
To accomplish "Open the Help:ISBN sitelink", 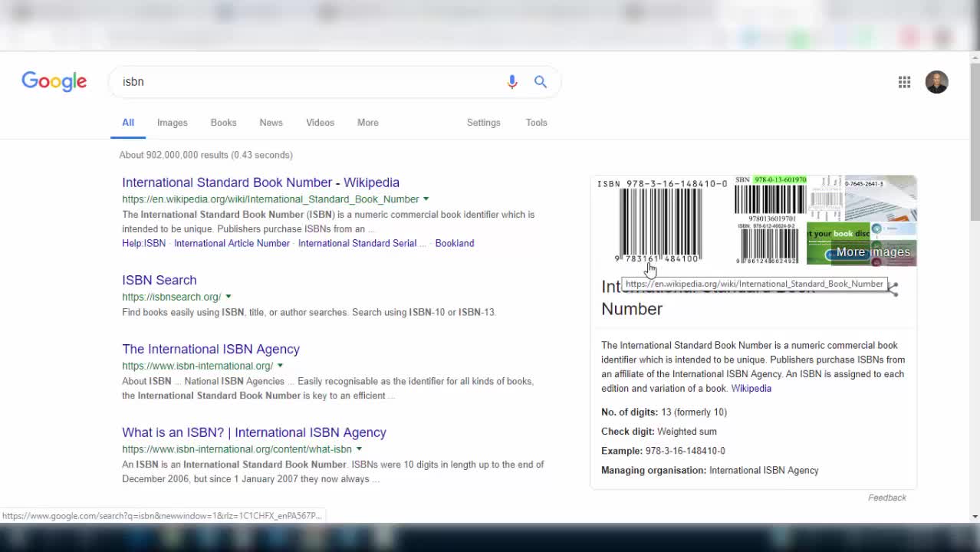I will (x=143, y=243).
